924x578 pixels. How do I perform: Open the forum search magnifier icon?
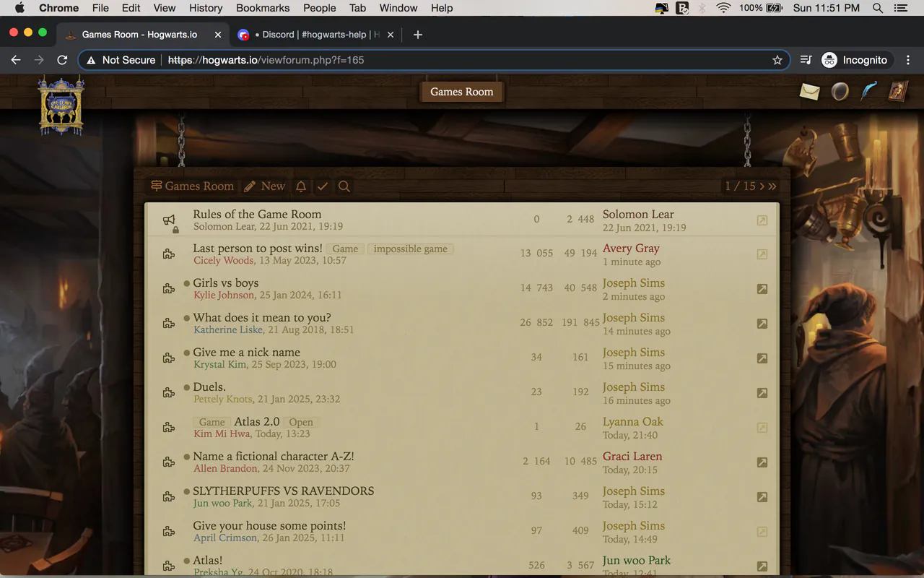click(344, 186)
